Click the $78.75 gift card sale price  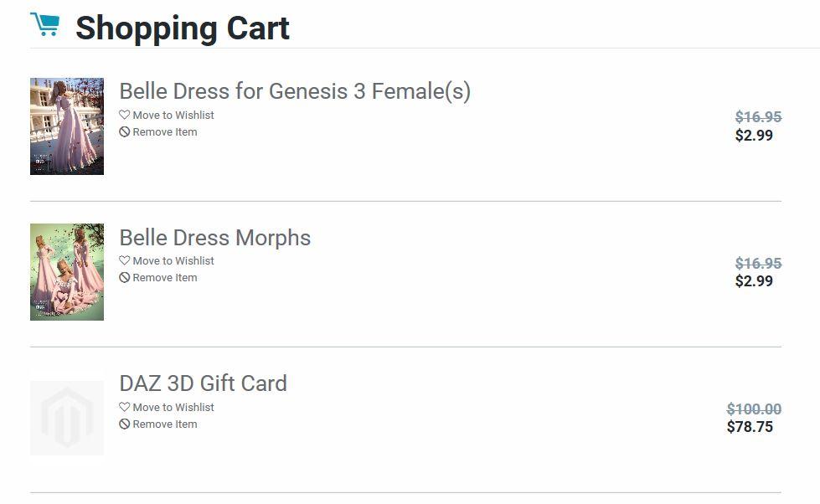pyautogui.click(x=750, y=427)
